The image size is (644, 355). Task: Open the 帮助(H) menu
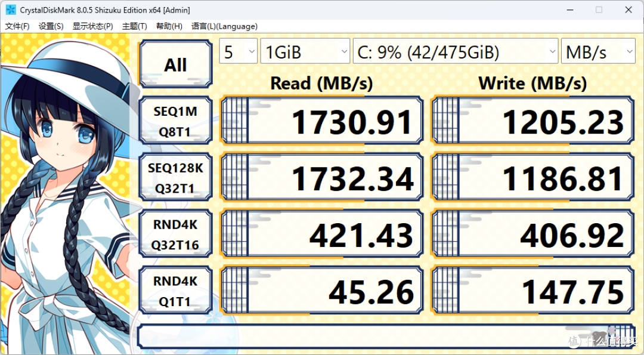click(x=169, y=26)
